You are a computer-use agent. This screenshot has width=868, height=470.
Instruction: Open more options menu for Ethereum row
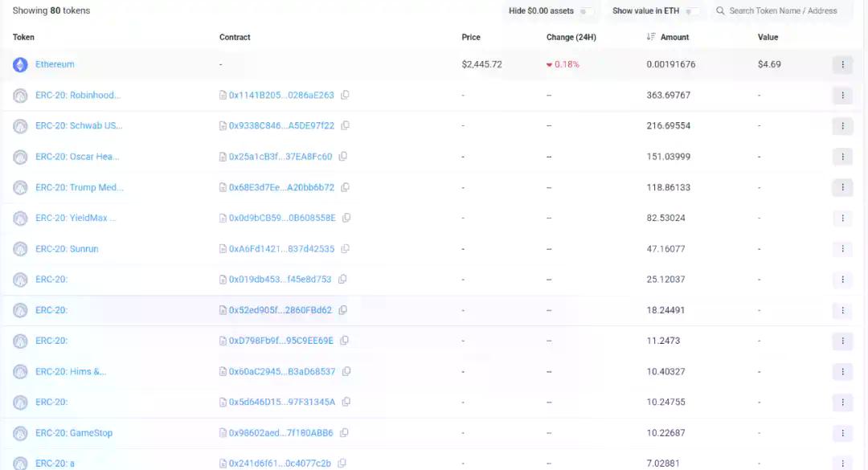[x=842, y=65]
